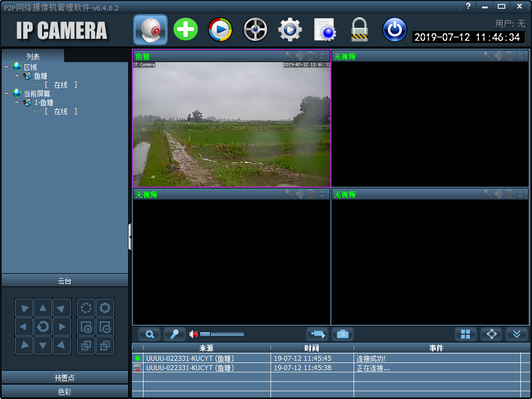Screen dimensions: 532x399
Task: Select the 连接成功! log row
Action: (x=326, y=359)
